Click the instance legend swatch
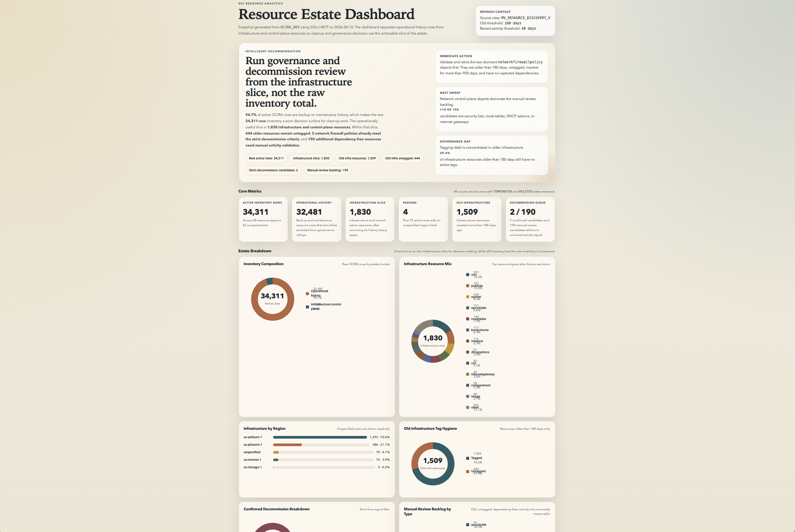This screenshot has height=532, width=795. pos(467,341)
